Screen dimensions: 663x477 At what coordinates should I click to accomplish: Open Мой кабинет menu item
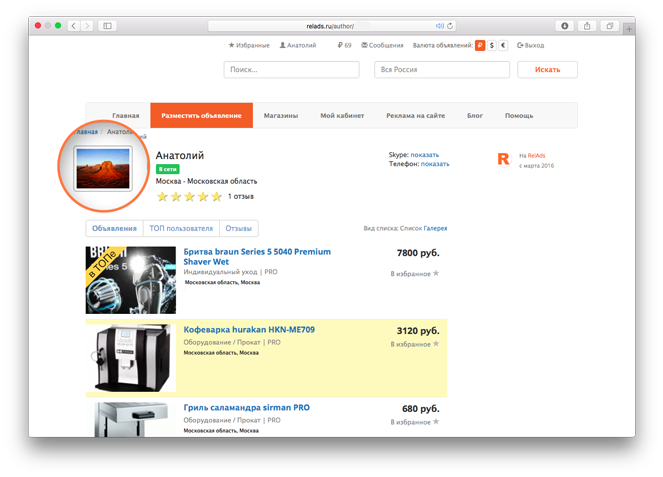(342, 115)
